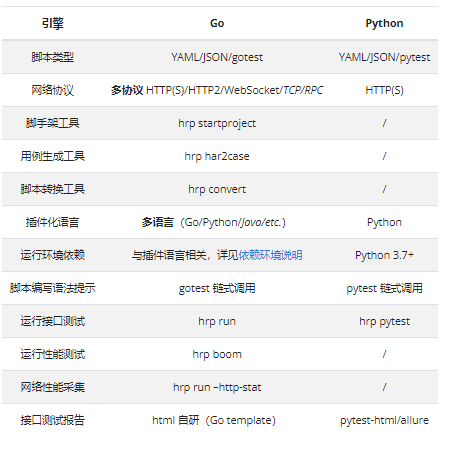Select the Go column header
The image size is (462, 456).
coord(217,23)
